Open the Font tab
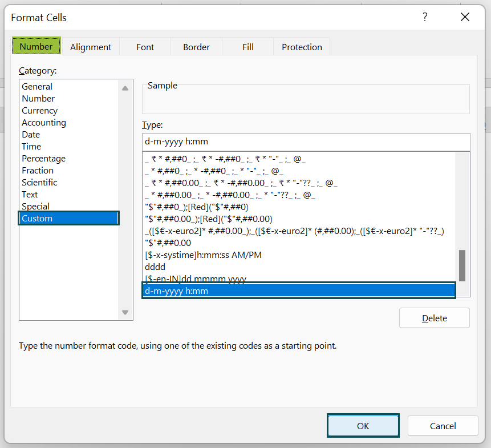The height and width of the screenshot is (448, 491). pyautogui.click(x=145, y=47)
